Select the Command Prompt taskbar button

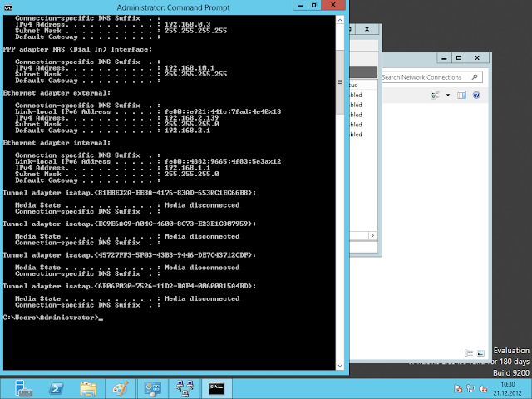[x=218, y=387]
